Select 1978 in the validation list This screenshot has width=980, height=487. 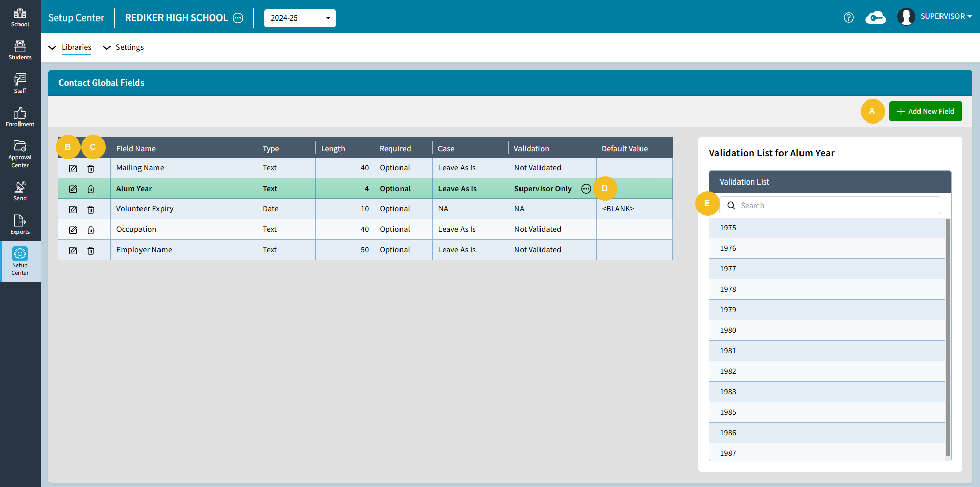pyautogui.click(x=827, y=289)
